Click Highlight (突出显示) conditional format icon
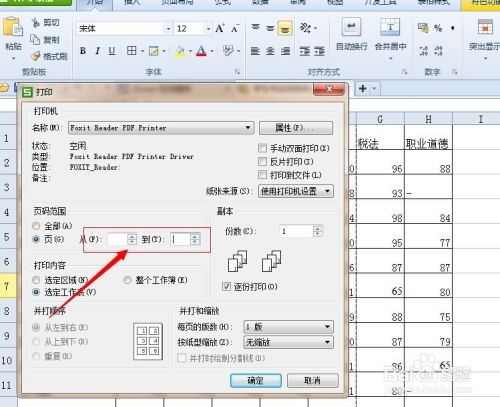This screenshot has width=500, height=407. click(485, 27)
